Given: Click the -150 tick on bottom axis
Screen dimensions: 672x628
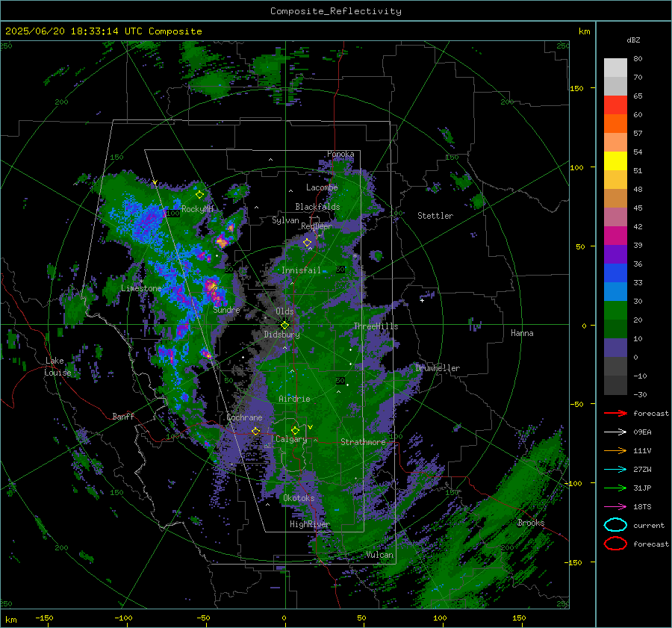Looking at the screenshot, I should 44,618.
